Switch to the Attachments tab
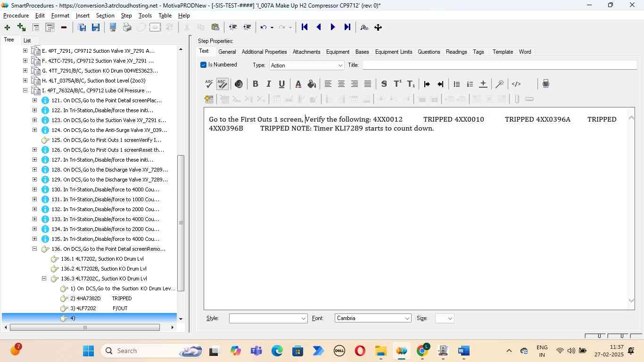Screen dimensions: 644x362 (x=306, y=52)
